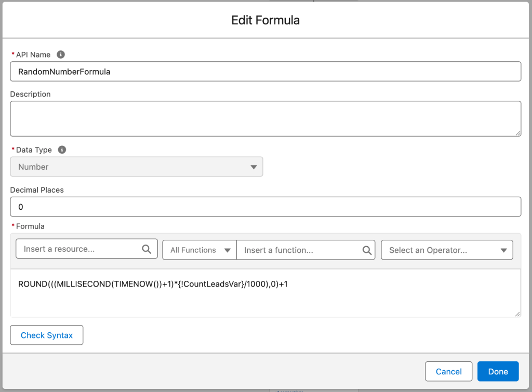Click the resize grip of the Description box
Viewport: 532px width, 392px height.
pyautogui.click(x=517, y=134)
